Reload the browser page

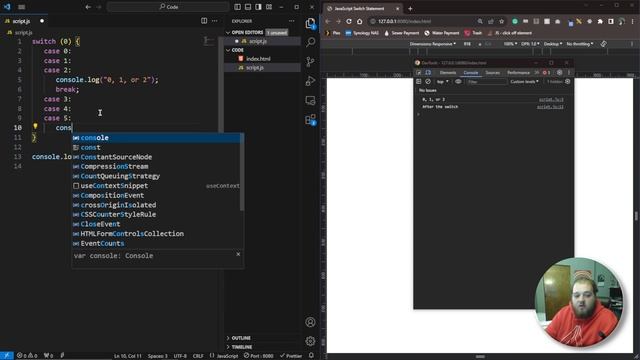[349, 21]
